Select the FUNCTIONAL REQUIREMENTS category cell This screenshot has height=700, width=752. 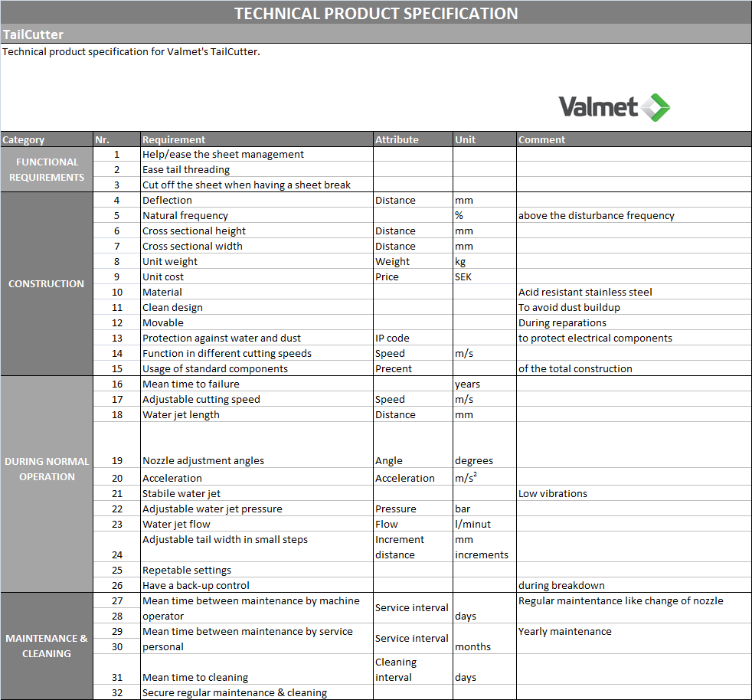tap(47, 169)
